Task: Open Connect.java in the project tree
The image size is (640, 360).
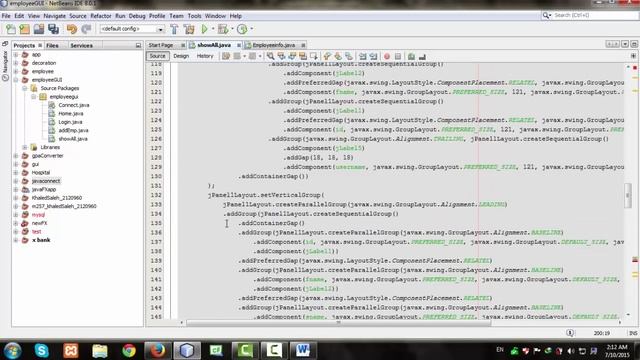Action: [x=73, y=105]
